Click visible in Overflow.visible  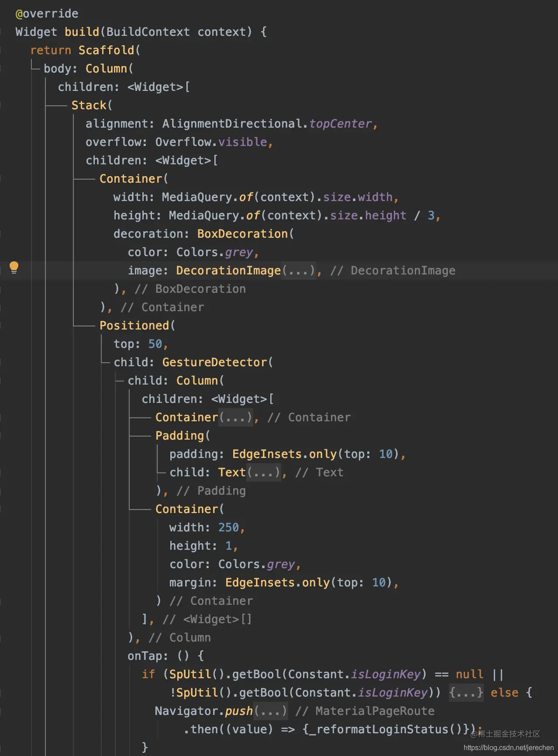[x=243, y=142]
